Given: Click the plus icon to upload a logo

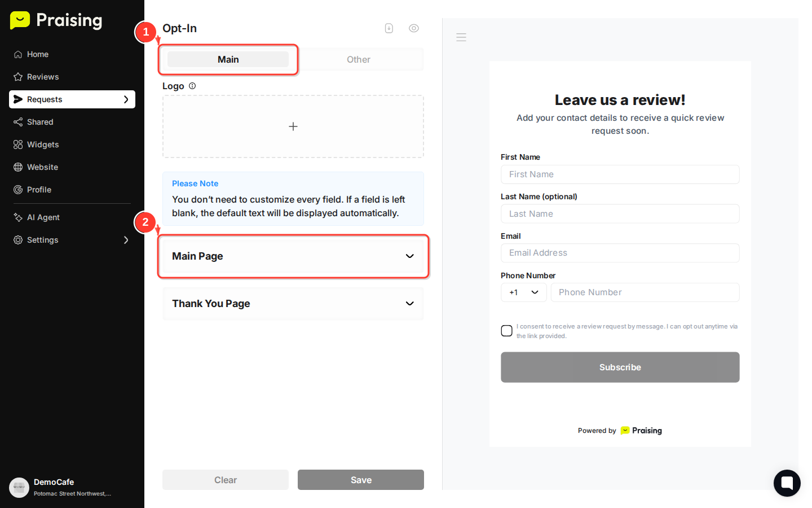Looking at the screenshot, I should coord(293,126).
